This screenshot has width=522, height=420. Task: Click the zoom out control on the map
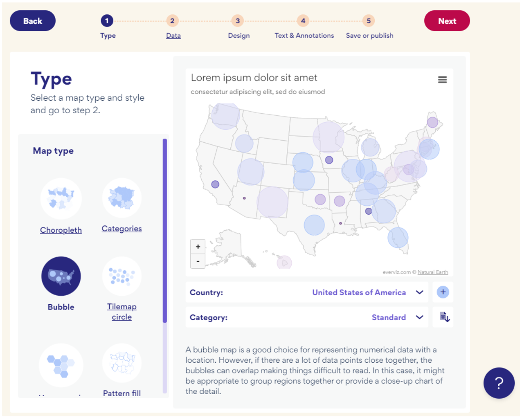(198, 261)
